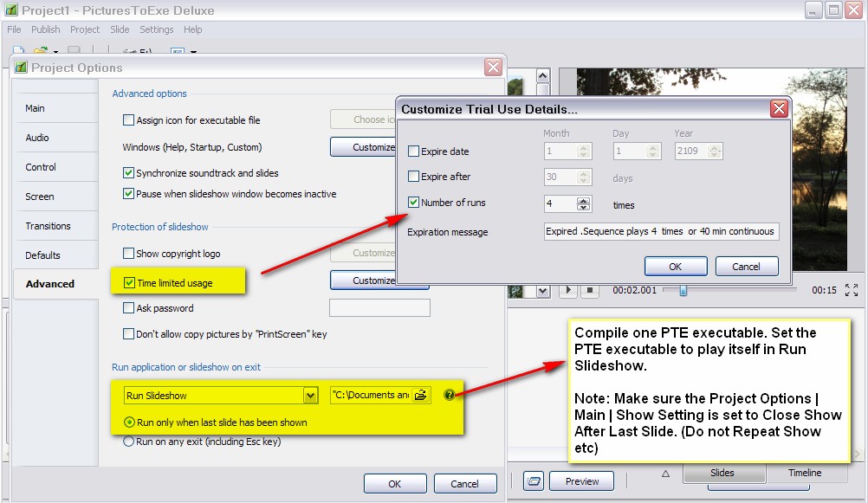
Task: Open the Publish menu
Action: [x=45, y=29]
